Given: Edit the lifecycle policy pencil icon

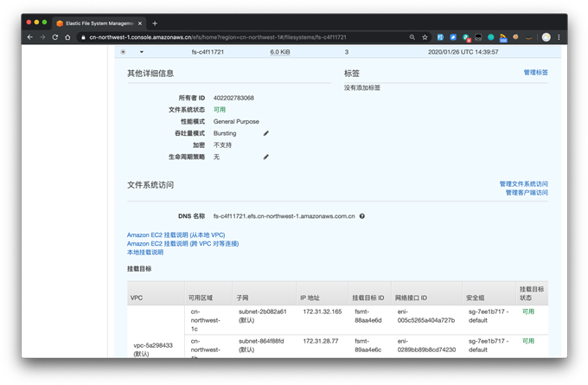Looking at the screenshot, I should pos(265,157).
